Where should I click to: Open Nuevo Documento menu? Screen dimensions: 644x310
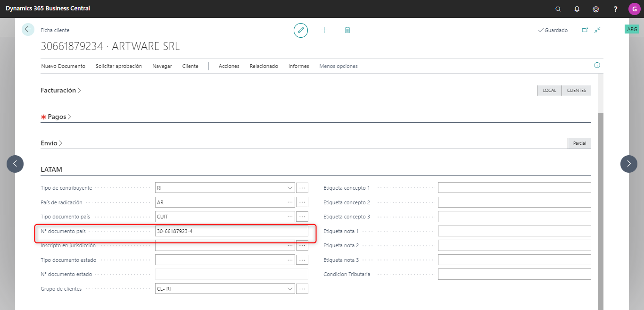click(63, 66)
